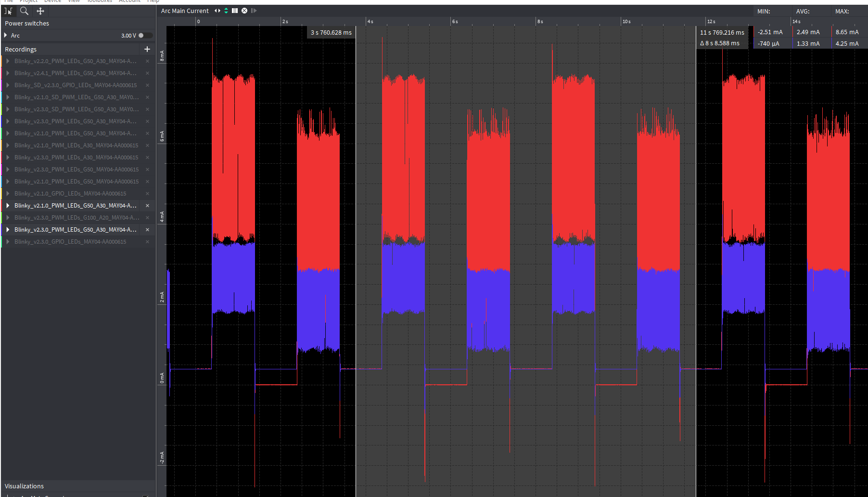
Task: Open the Project menu
Action: tap(28, 1)
